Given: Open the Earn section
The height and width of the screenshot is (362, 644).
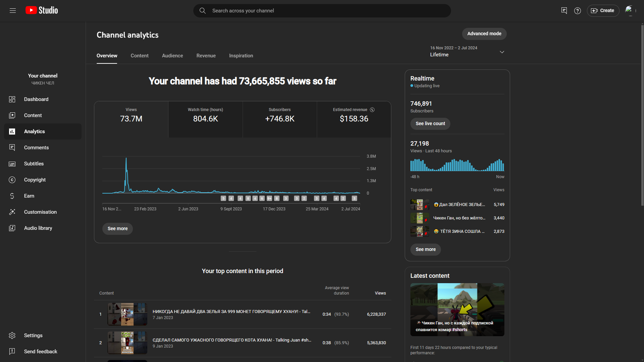Looking at the screenshot, I should coord(29,196).
